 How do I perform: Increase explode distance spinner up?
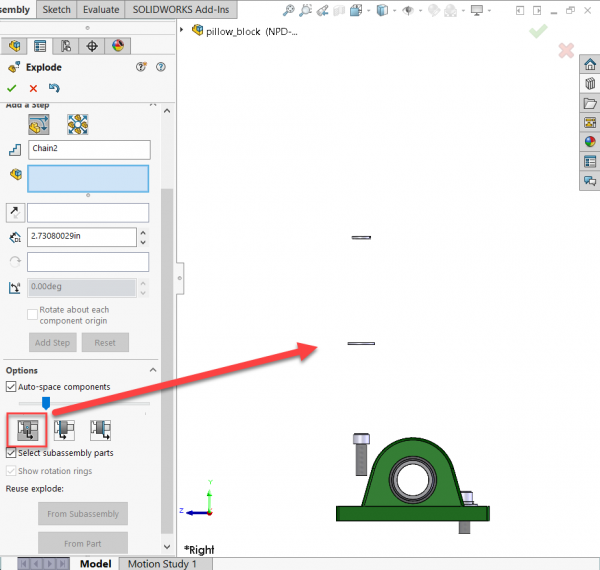click(143, 232)
